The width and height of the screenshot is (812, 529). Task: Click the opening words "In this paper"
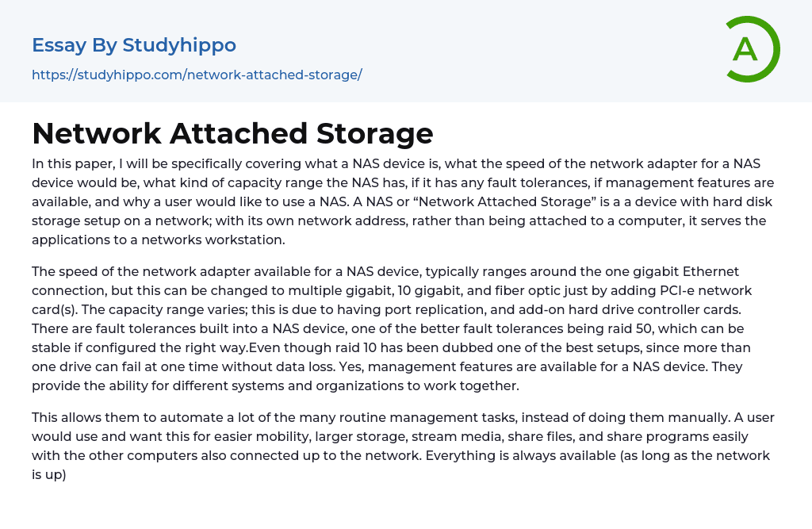click(x=70, y=163)
